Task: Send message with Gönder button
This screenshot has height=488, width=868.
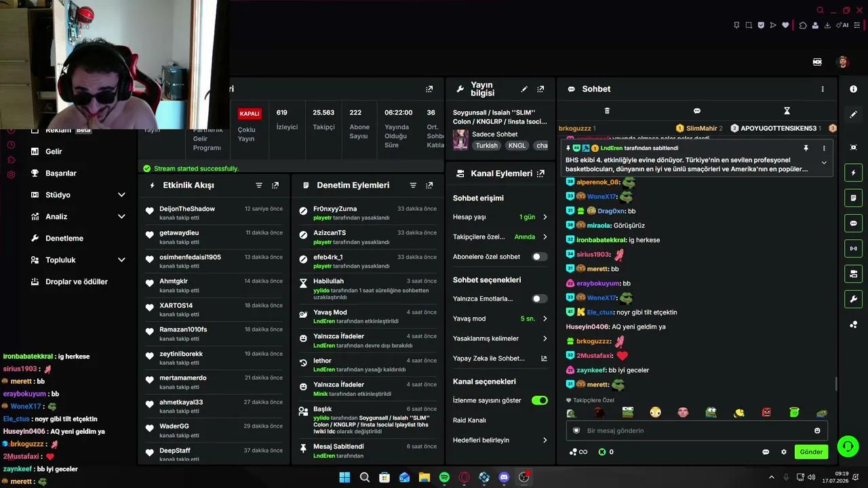Action: click(x=811, y=452)
